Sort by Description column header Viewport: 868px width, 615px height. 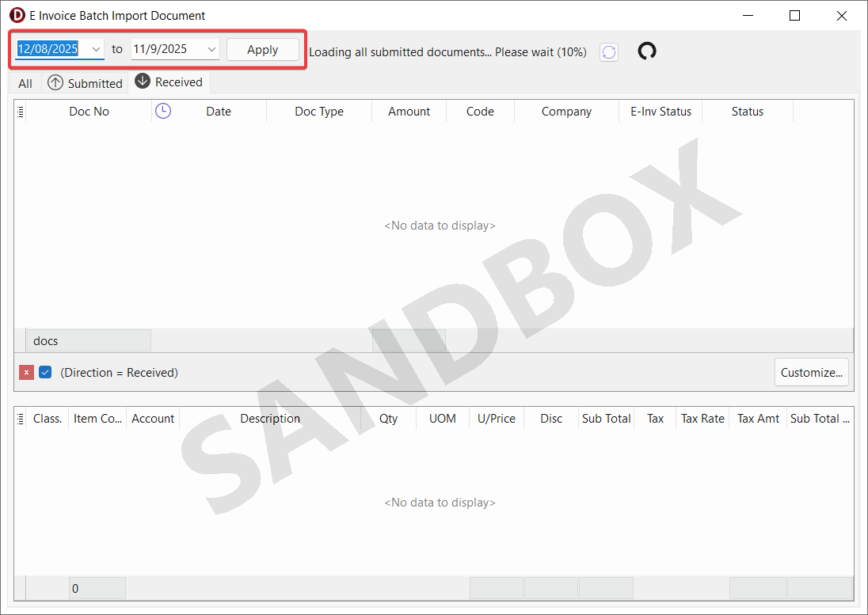[x=270, y=419]
